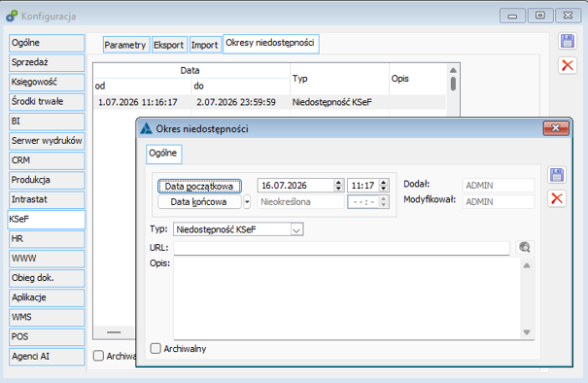Increase the start date 16.07.2026 with the up arrow
This screenshot has height=383, width=588.
coord(338,183)
